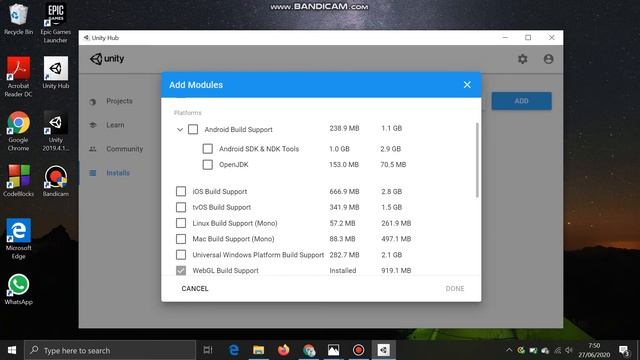Click the Platforms section label
The image size is (640, 360).
click(188, 113)
